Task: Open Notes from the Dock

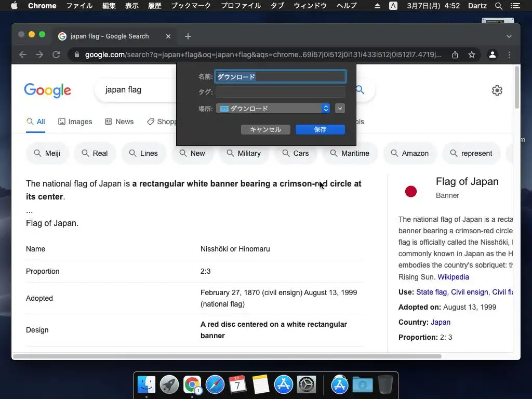Action: (x=261, y=385)
